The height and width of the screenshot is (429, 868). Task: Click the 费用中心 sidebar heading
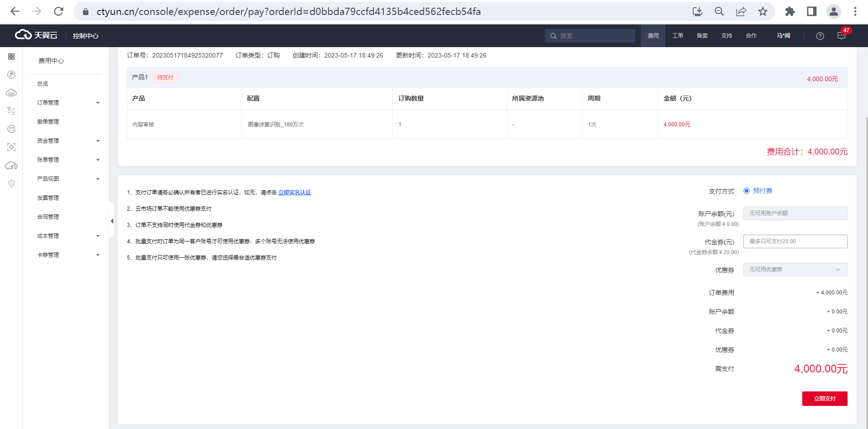51,61
